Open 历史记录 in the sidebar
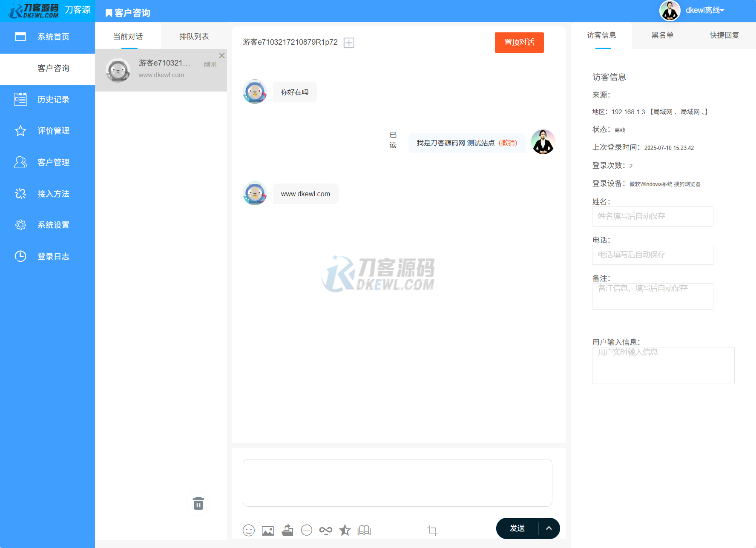756x548 pixels. coord(53,100)
